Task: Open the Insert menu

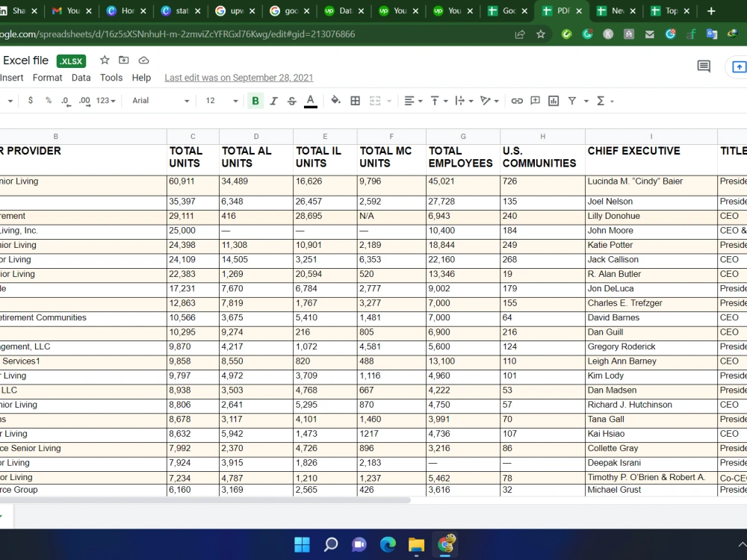Action: click(x=11, y=78)
